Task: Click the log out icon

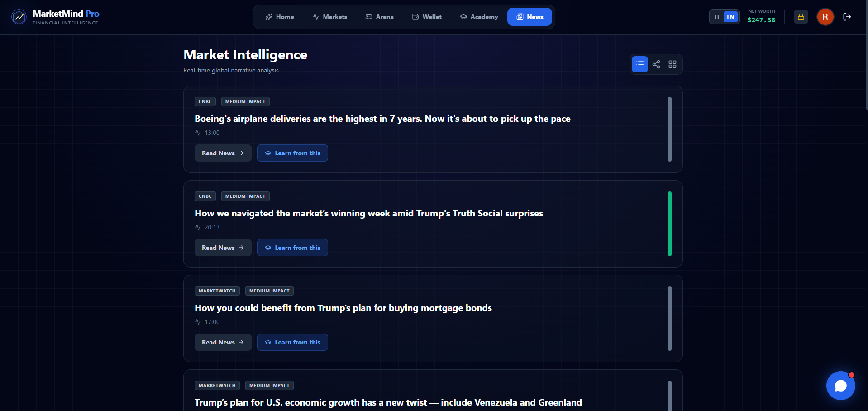Action: tap(847, 17)
